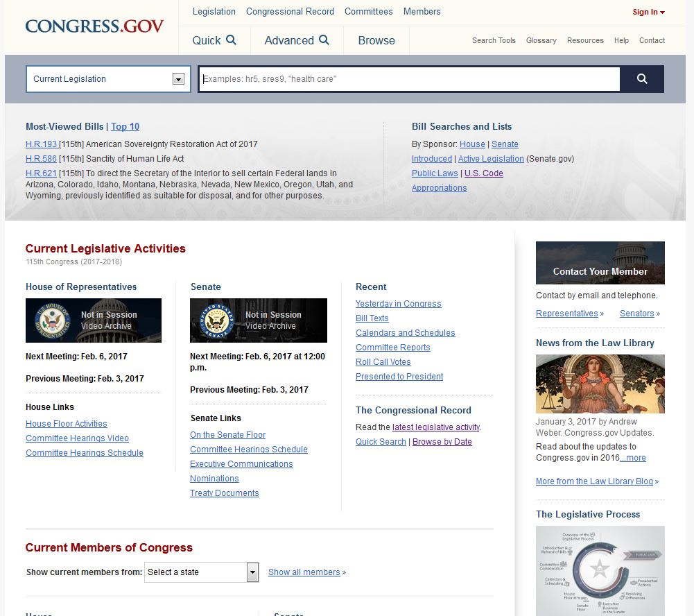Screen dimensions: 694x616
Task: View Yesterday in Congress
Action: (398, 303)
